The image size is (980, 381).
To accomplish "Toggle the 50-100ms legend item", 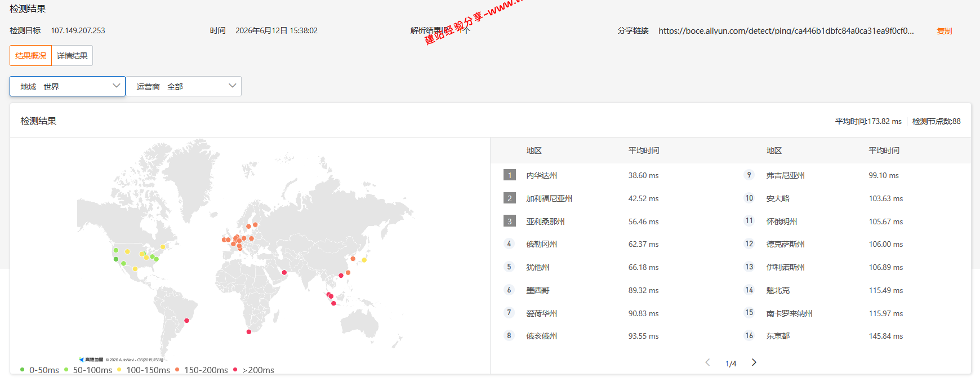I will 88,370.
